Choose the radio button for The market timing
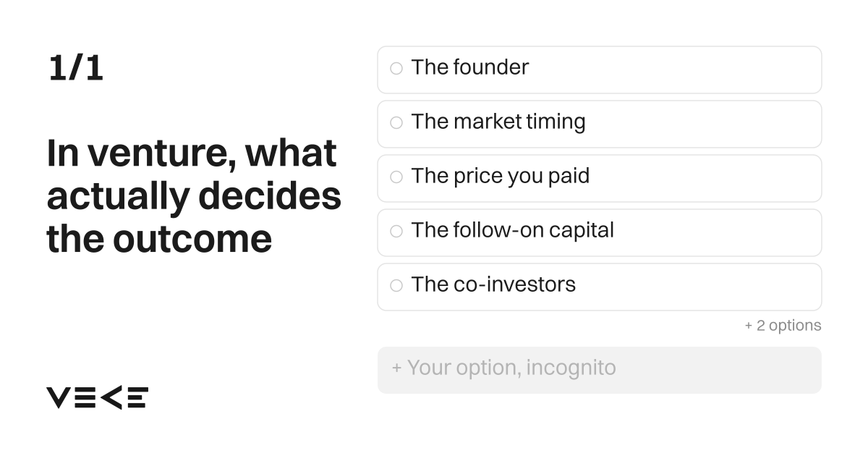This screenshot has height=456, width=868. click(x=396, y=122)
